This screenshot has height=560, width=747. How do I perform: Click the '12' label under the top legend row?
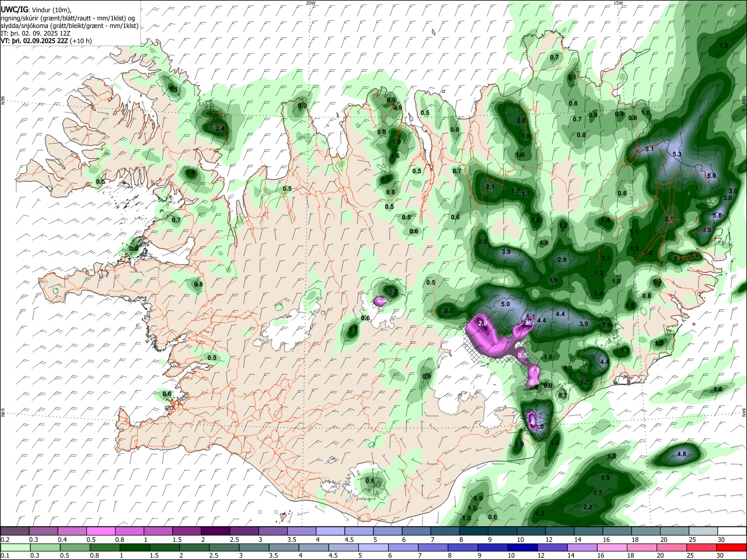(x=550, y=539)
